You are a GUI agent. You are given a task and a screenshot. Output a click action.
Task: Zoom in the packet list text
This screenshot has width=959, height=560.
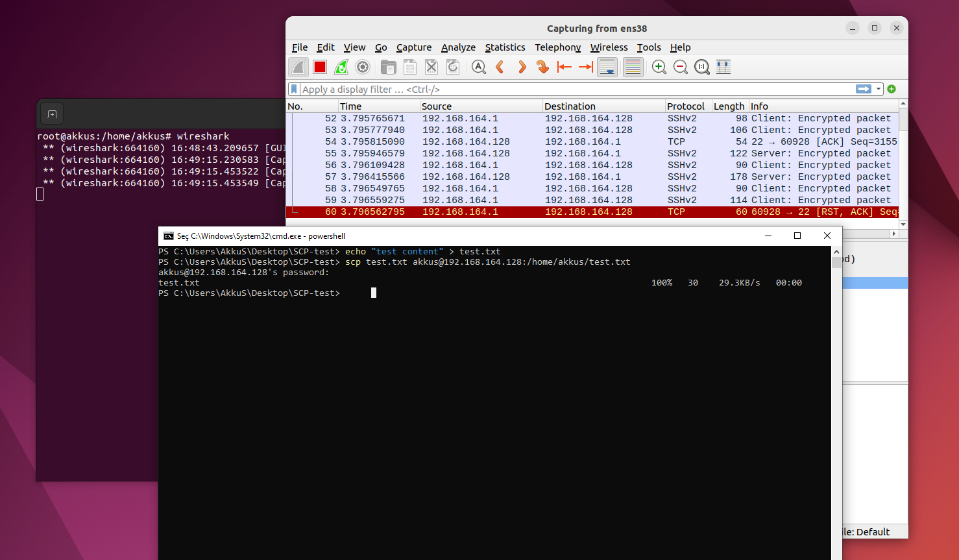click(659, 67)
